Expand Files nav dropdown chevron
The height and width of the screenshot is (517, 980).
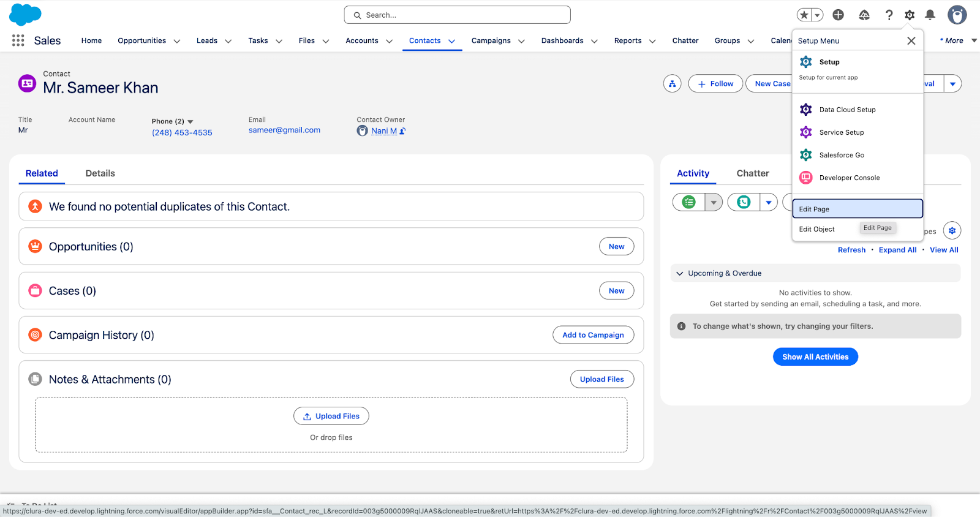point(326,41)
